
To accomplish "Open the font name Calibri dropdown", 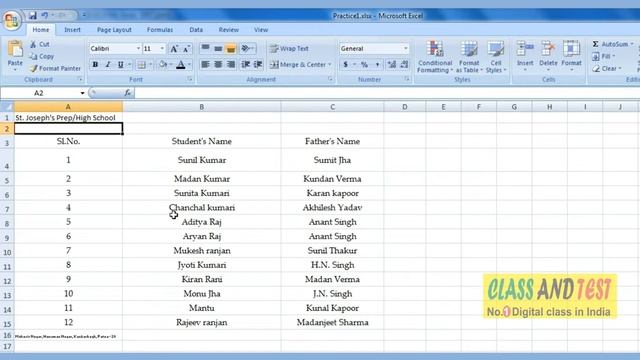I will pos(138,49).
